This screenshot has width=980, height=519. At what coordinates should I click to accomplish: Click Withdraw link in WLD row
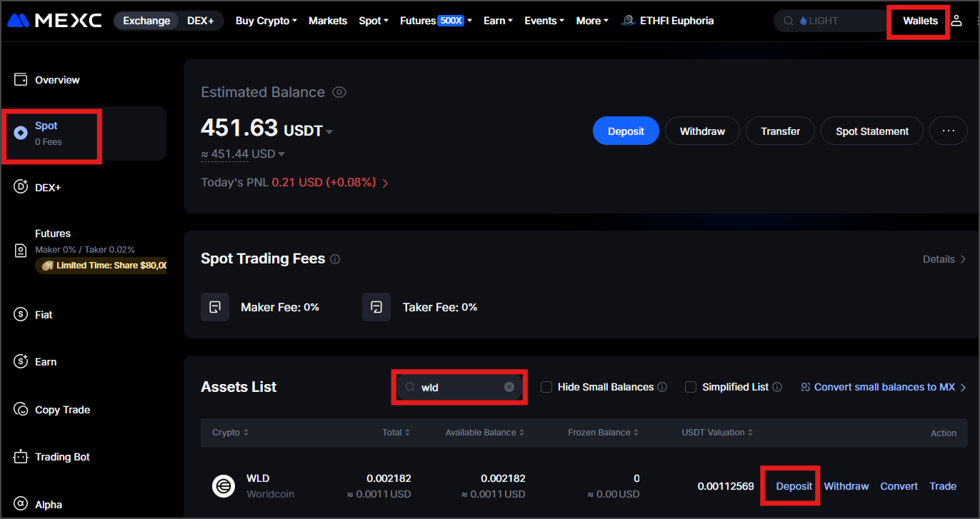point(846,486)
